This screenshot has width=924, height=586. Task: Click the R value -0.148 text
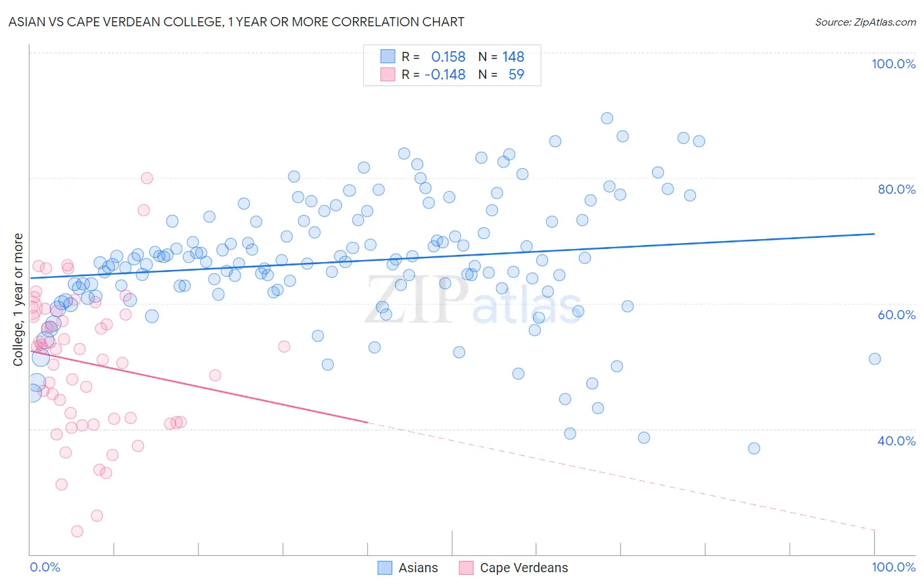coord(445,74)
